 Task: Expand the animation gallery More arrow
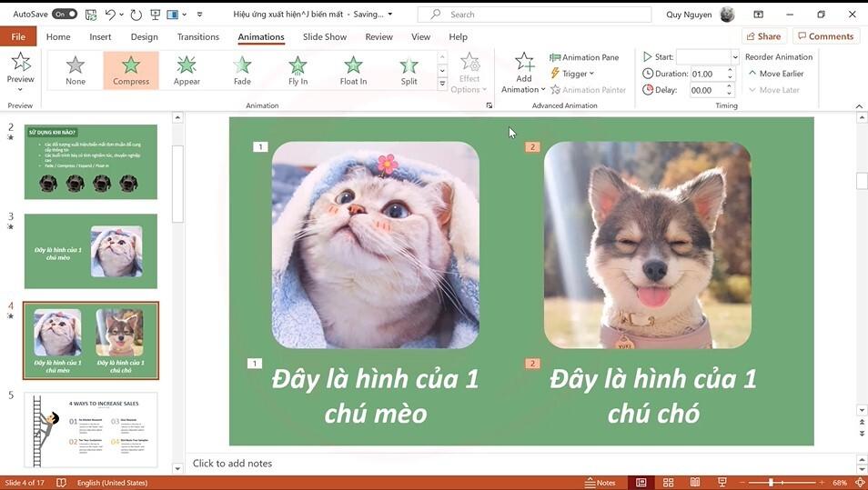click(x=442, y=84)
